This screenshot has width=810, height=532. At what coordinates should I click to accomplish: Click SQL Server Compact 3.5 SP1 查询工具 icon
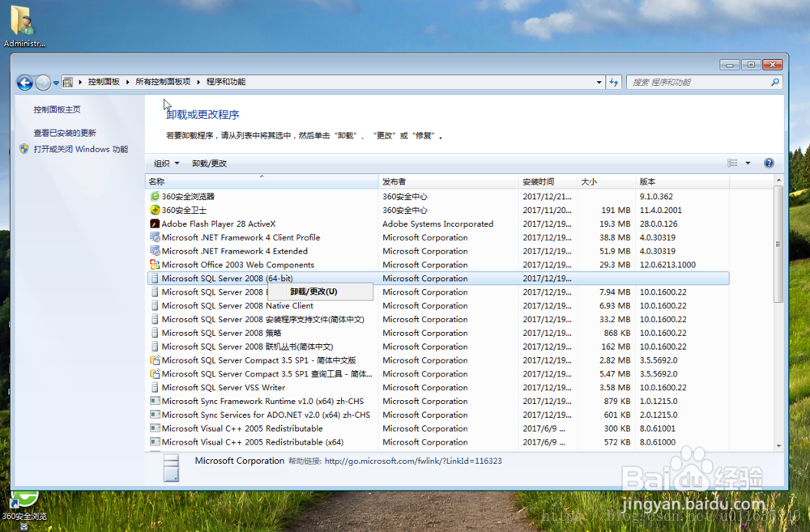click(x=155, y=373)
